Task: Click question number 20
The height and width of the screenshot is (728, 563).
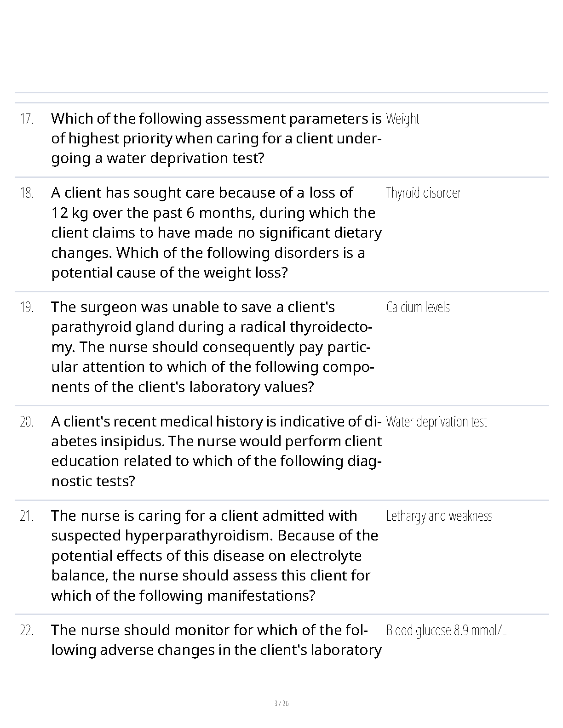Action: coord(27,422)
